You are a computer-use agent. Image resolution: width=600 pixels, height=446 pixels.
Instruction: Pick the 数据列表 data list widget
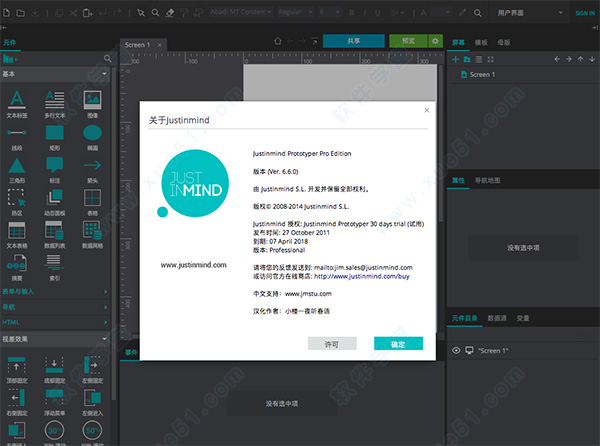pyautogui.click(x=55, y=235)
